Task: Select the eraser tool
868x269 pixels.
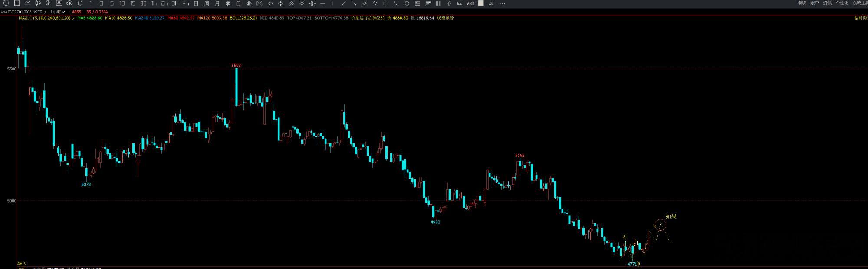Action: [491, 3]
